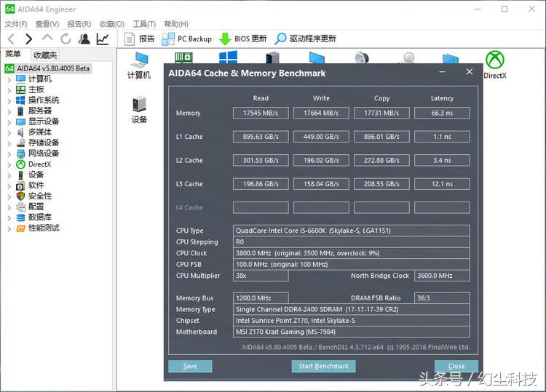
Task: Save the benchmark results
Action: click(190, 366)
